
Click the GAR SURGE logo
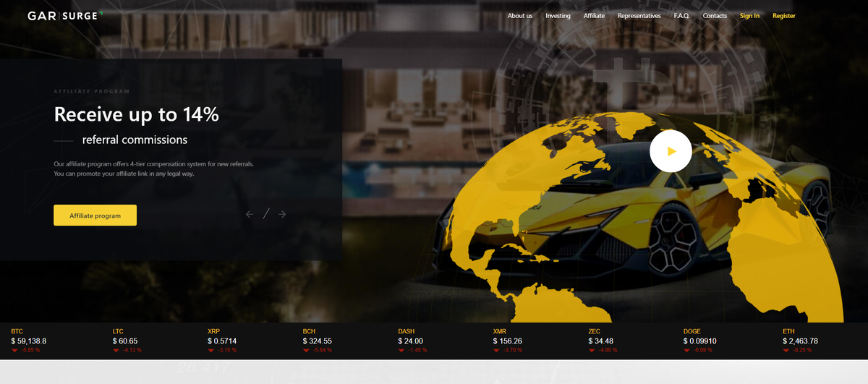65,15
